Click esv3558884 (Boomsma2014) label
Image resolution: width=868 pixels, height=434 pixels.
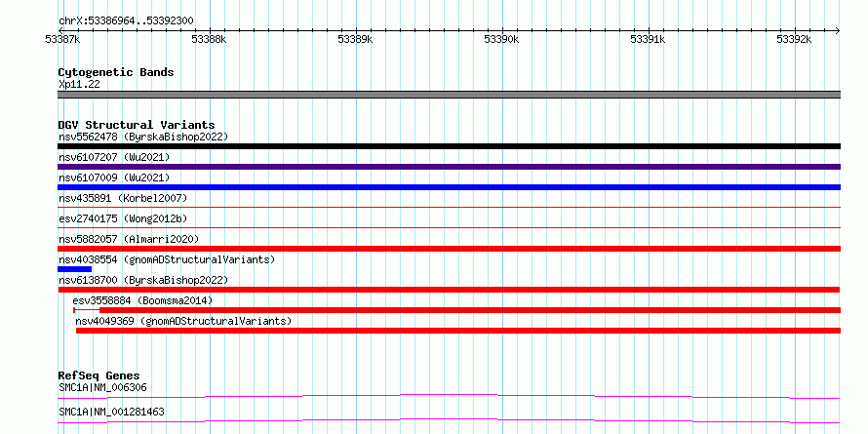tap(142, 300)
